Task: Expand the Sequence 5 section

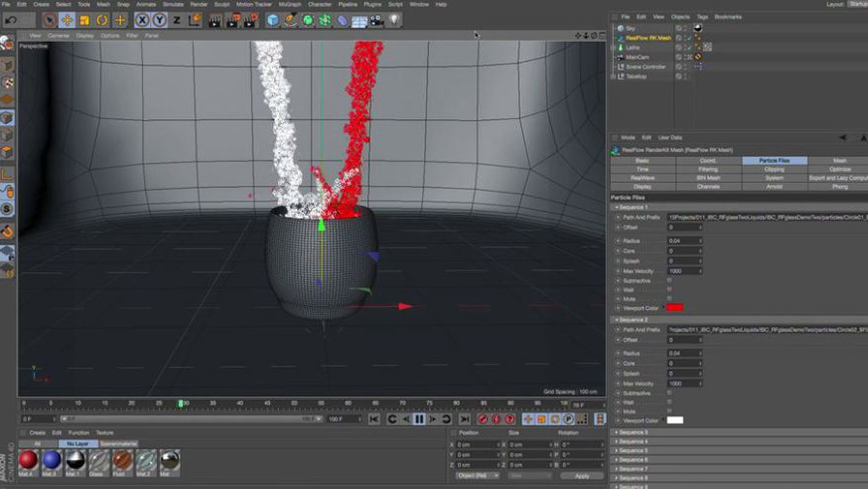Action: coord(632,450)
